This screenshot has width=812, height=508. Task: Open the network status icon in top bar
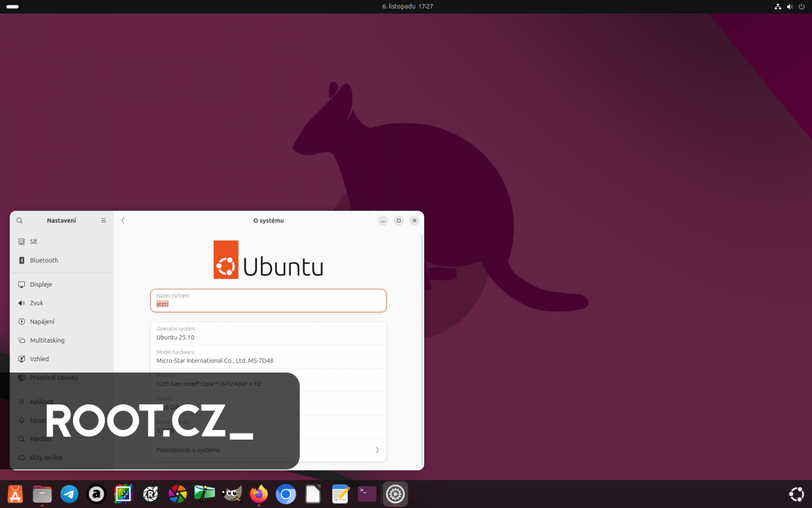pos(777,6)
